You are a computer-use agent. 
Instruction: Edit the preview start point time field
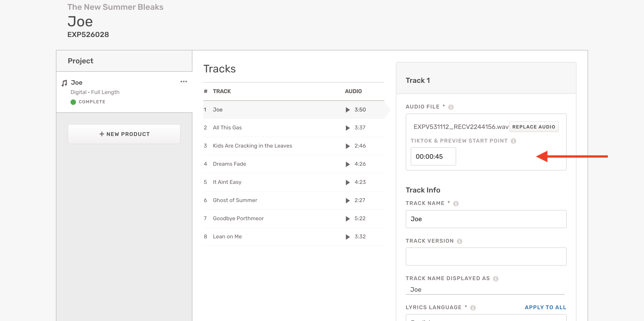point(433,156)
